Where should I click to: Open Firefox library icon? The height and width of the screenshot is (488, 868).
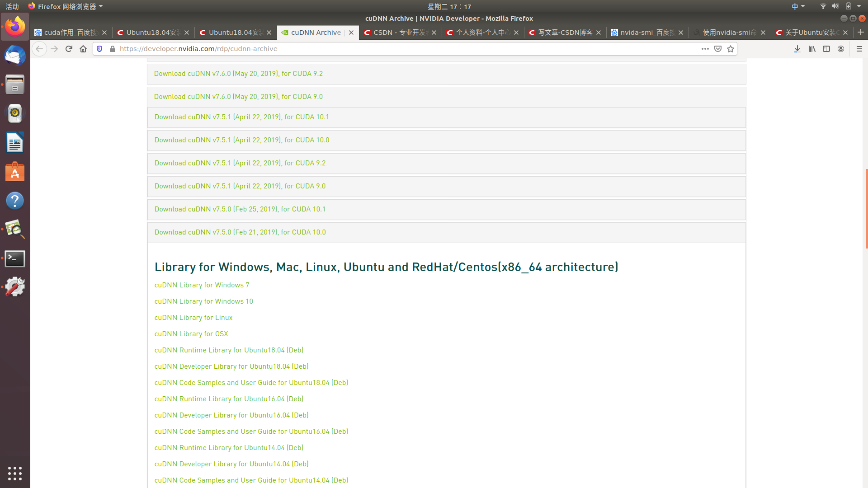coord(812,49)
